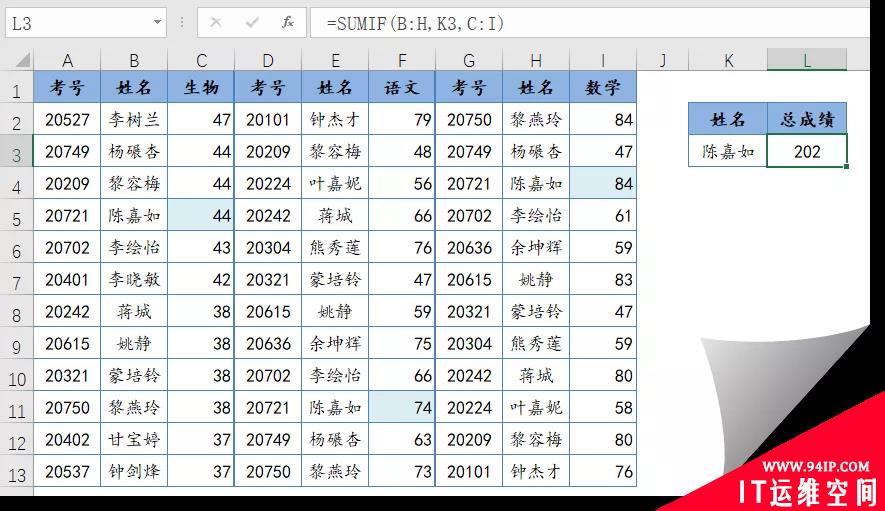Click the name 姚静 in column H

pos(536,279)
